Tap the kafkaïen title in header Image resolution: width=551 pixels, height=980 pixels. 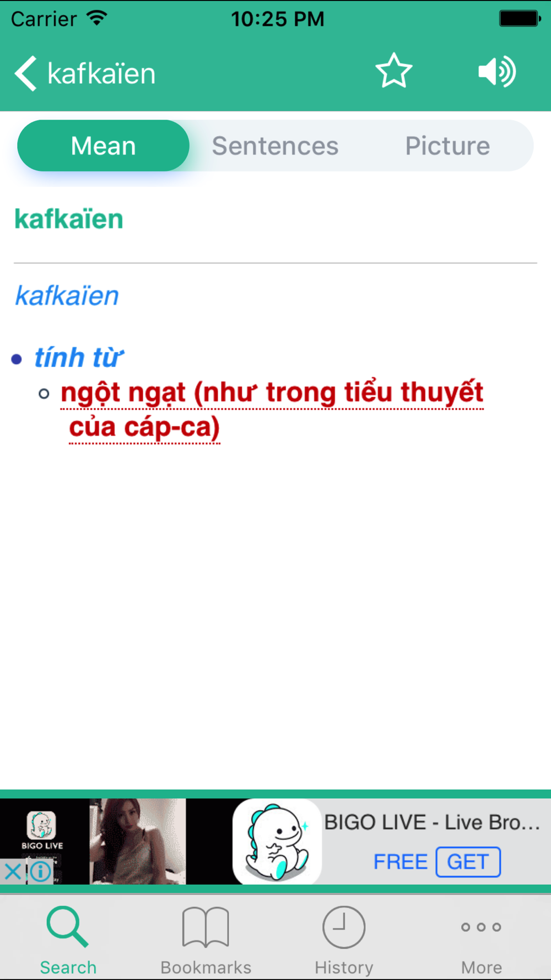click(101, 73)
